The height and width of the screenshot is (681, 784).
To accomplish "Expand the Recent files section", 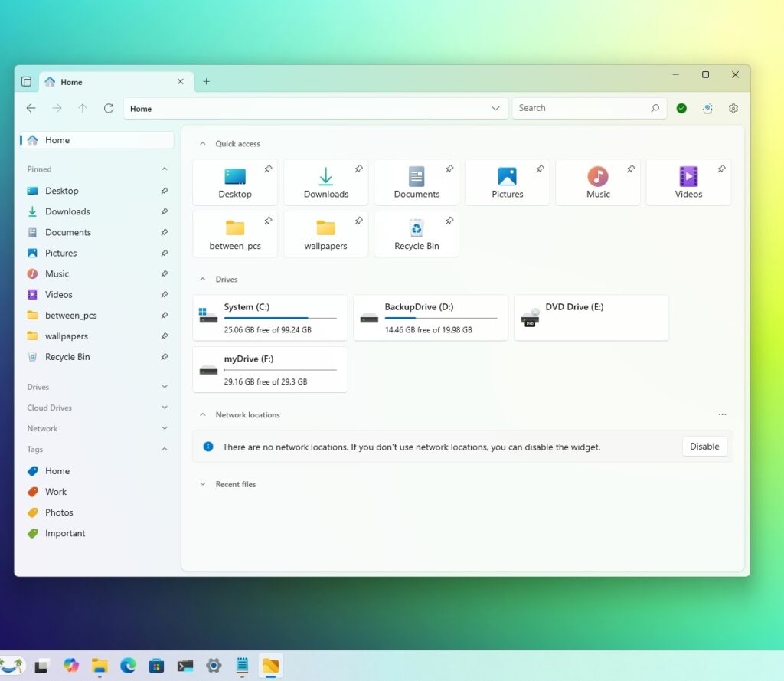I will 203,484.
